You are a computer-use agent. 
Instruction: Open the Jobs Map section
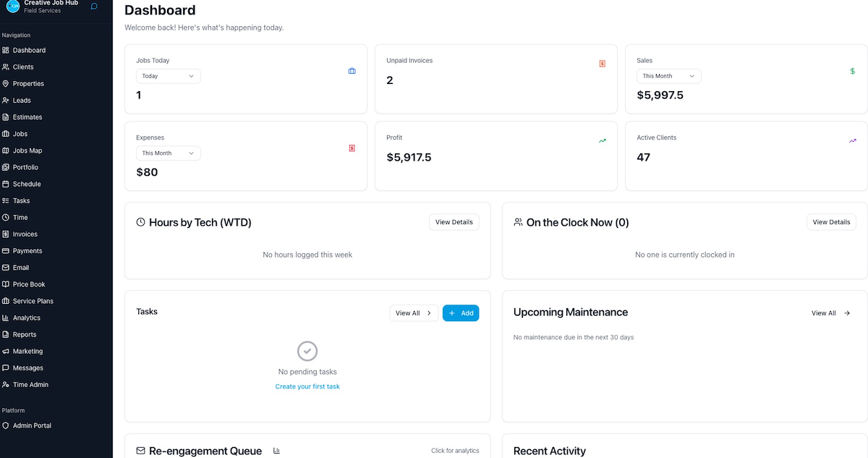(29, 150)
